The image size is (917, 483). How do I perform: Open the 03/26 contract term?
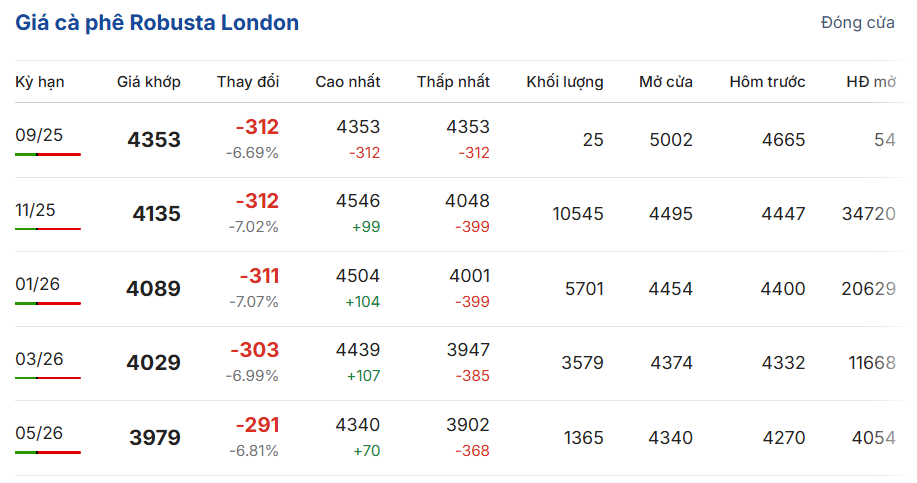point(38,359)
